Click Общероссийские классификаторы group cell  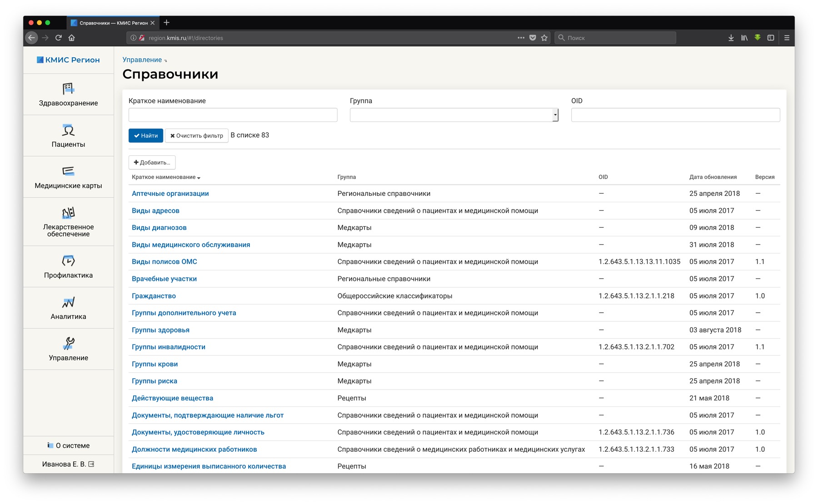(x=394, y=296)
